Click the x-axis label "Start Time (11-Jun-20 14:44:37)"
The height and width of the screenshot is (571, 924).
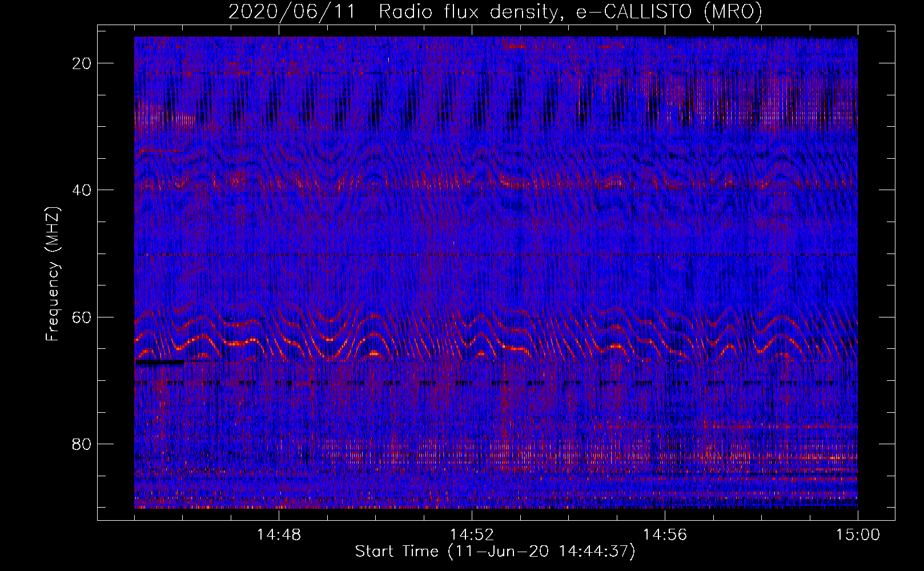coord(495,552)
